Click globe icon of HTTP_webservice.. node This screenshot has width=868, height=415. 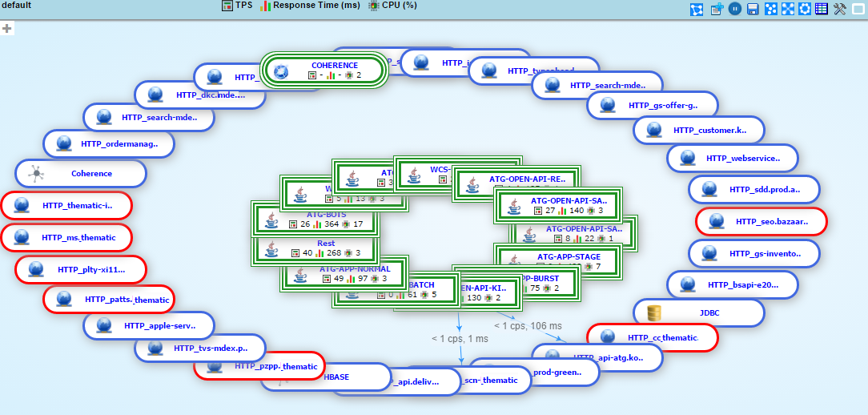tap(688, 159)
